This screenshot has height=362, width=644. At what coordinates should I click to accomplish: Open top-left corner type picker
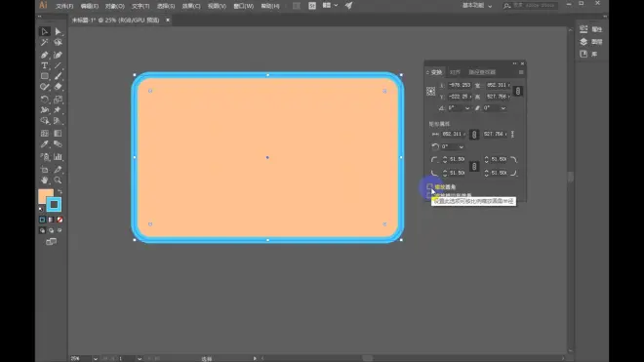click(x=434, y=159)
